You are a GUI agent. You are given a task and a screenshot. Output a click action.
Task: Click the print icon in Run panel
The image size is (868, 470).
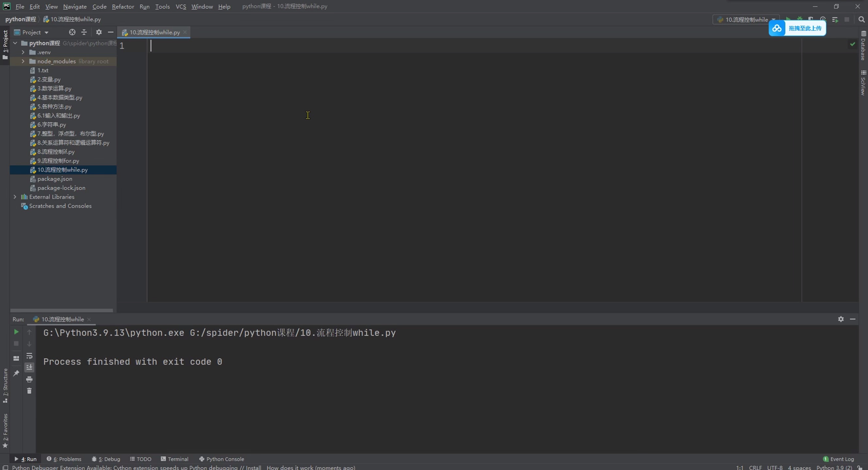29,379
